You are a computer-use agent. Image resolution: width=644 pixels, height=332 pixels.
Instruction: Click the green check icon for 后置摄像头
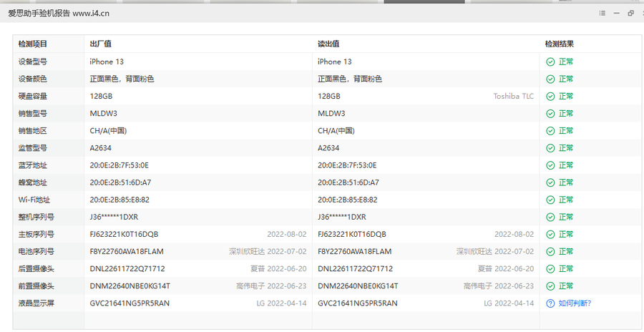pyautogui.click(x=550, y=269)
